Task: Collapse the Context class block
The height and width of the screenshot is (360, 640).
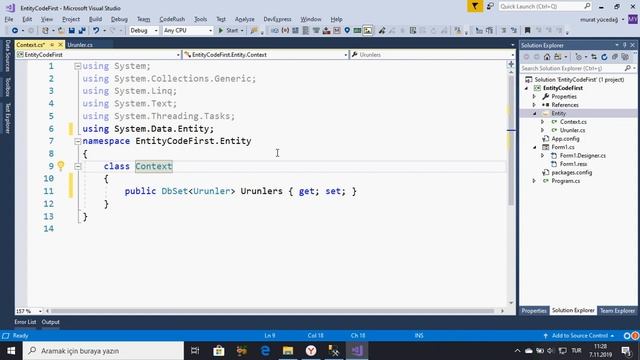Action: pyautogui.click(x=78, y=166)
